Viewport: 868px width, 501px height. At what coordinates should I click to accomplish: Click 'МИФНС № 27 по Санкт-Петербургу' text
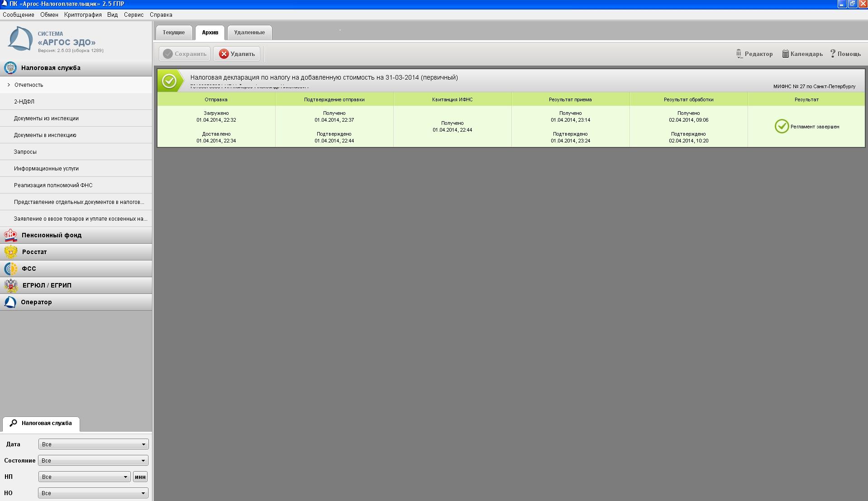(814, 86)
